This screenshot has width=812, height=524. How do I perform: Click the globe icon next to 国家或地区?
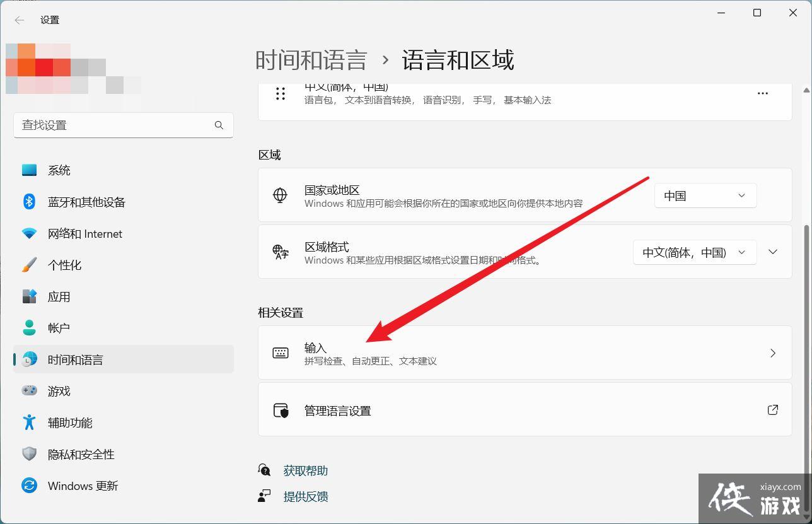(x=279, y=195)
